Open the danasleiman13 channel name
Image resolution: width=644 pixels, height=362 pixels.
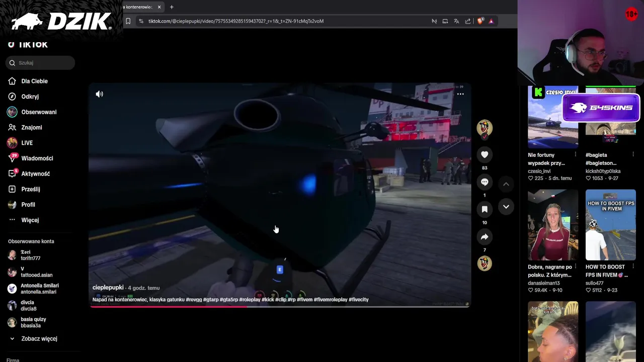[x=544, y=283]
